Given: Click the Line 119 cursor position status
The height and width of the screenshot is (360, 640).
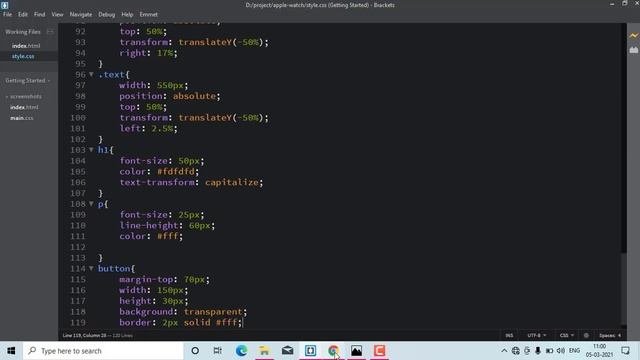Looking at the screenshot, I should point(84,336).
